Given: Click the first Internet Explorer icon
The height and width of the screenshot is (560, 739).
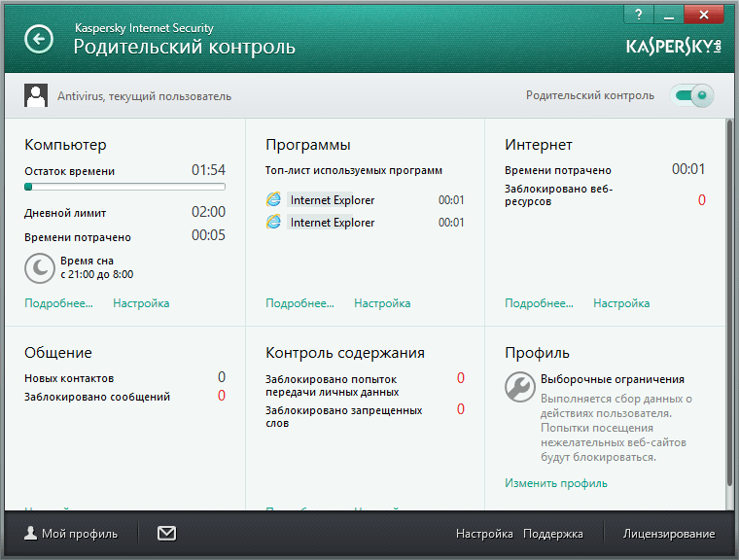Looking at the screenshot, I should (273, 200).
